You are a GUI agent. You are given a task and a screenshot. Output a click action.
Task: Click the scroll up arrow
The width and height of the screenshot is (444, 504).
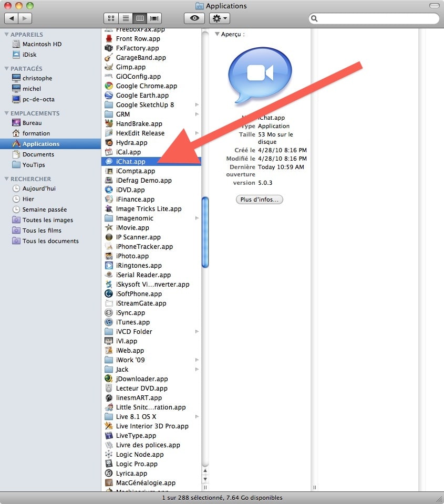click(205, 471)
